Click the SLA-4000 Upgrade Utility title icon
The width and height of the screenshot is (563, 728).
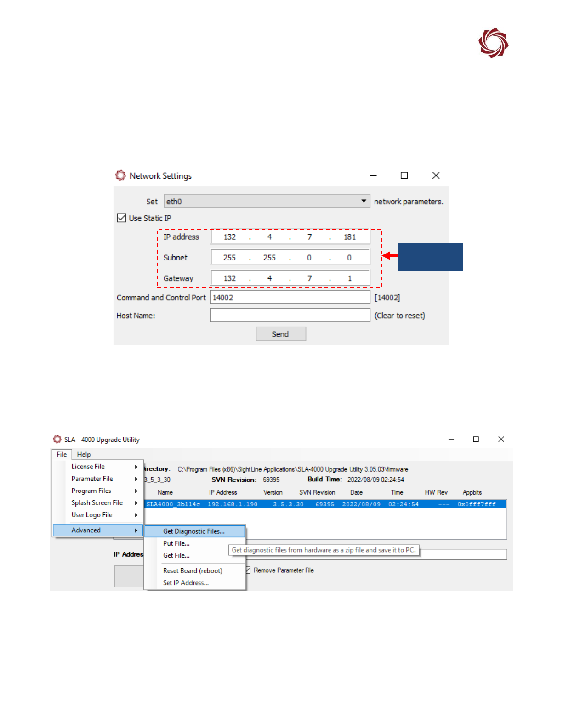coord(57,439)
